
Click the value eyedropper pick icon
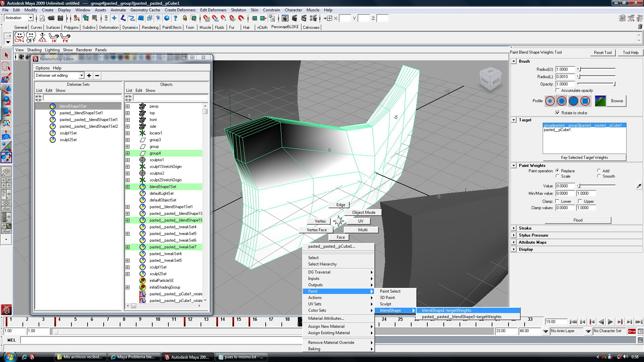coord(639,186)
